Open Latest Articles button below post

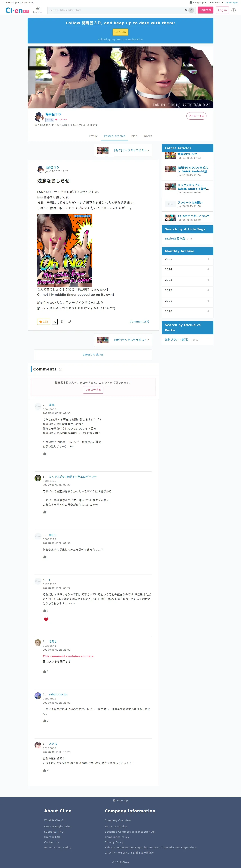(x=93, y=355)
